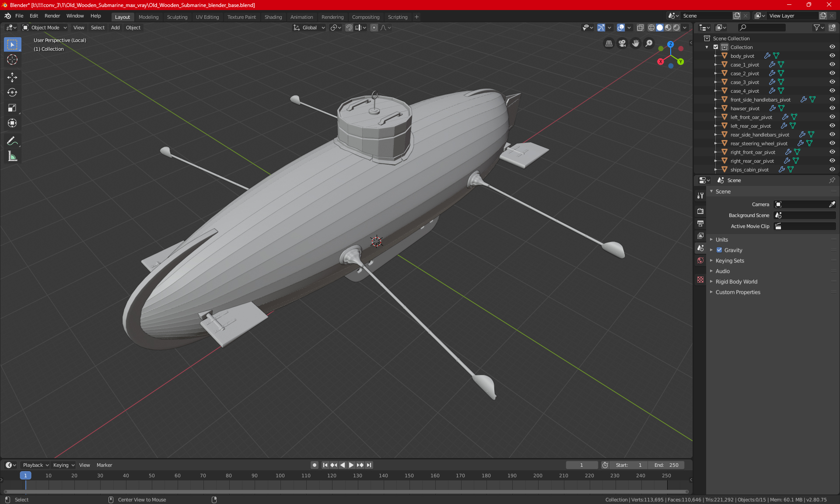The height and width of the screenshot is (504, 840).
Task: Uncheck the Collection exclude checkbox
Action: click(716, 47)
